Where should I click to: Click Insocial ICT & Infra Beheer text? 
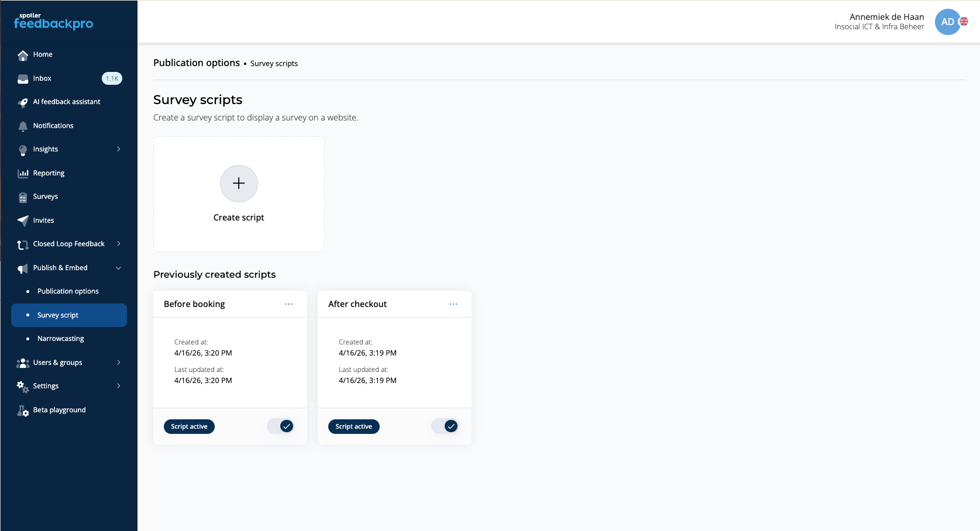point(879,27)
